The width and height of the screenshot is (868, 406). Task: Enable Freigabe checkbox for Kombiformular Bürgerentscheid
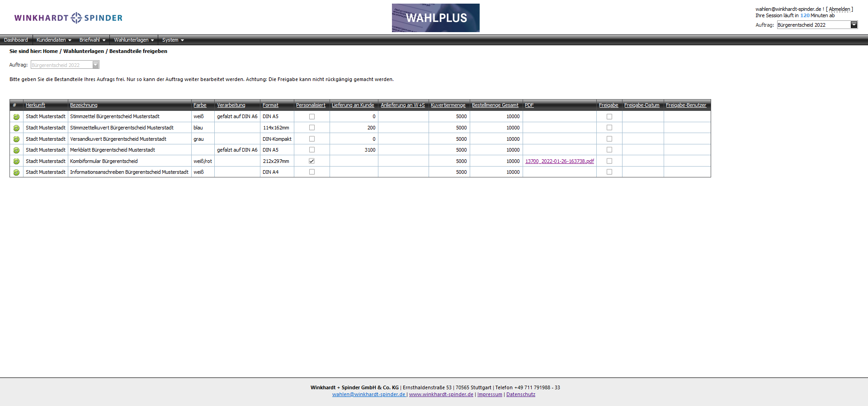coord(609,161)
